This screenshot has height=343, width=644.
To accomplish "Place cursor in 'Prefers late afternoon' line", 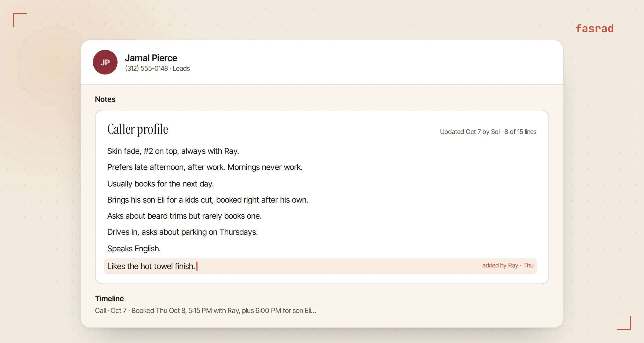I will coord(205,167).
